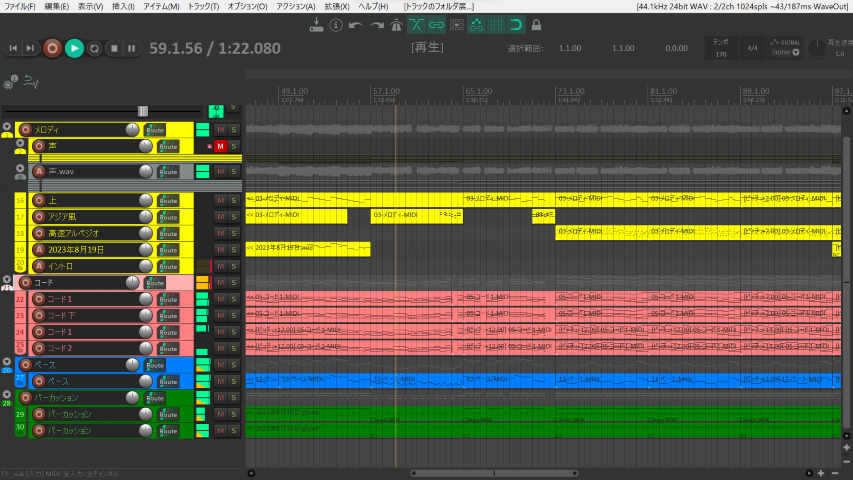Screen dimensions: 853x480
Task: Toggle move envelope points with items icon
Action: click(x=477, y=25)
